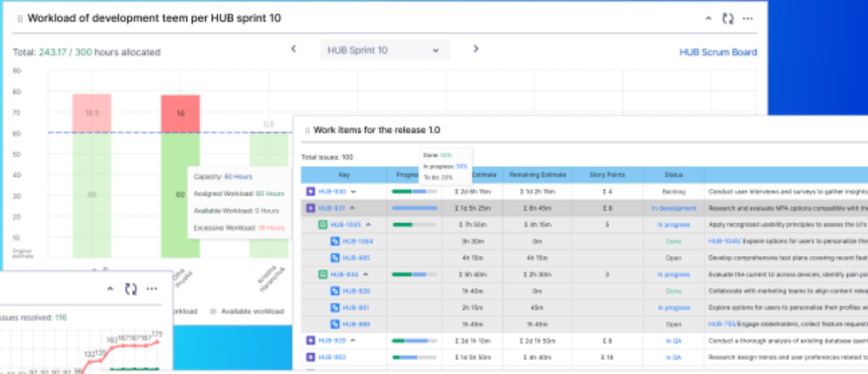
Task: Open issue HUB-903 via its key link
Action: point(332,358)
